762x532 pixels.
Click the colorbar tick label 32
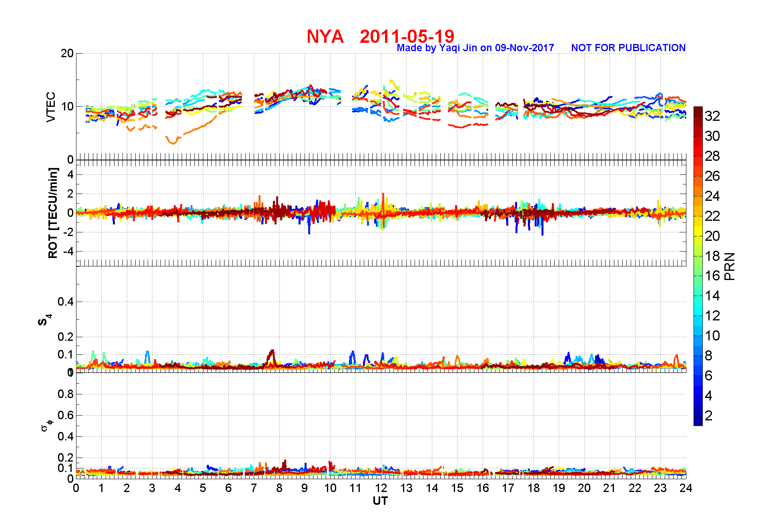pyautogui.click(x=712, y=116)
